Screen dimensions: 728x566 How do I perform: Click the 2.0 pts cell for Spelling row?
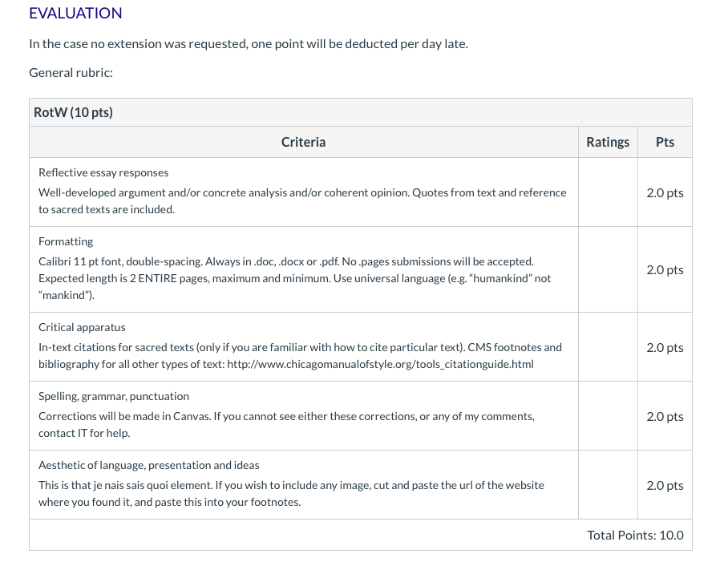pyautogui.click(x=665, y=417)
